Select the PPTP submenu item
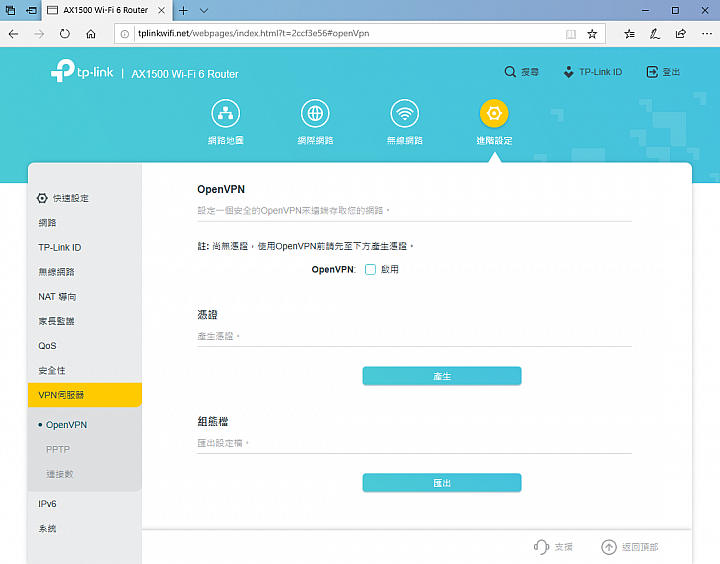This screenshot has height=564, width=720. (58, 449)
